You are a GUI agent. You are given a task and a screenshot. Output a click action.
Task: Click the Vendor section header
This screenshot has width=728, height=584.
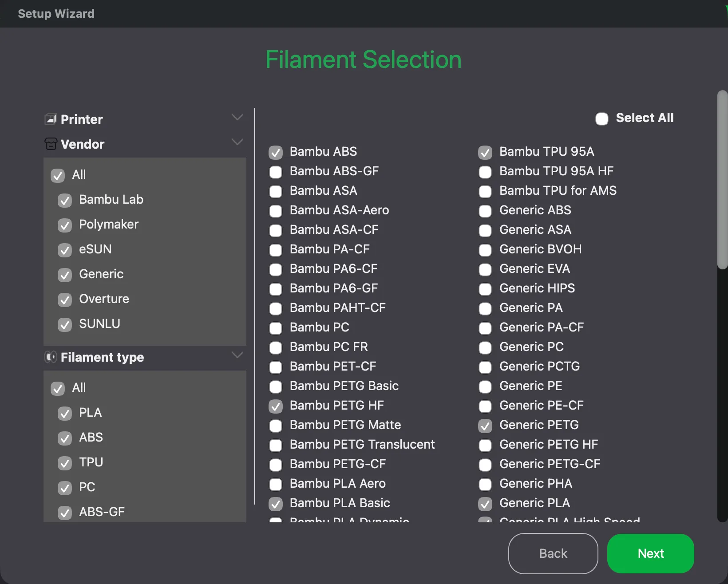click(145, 144)
